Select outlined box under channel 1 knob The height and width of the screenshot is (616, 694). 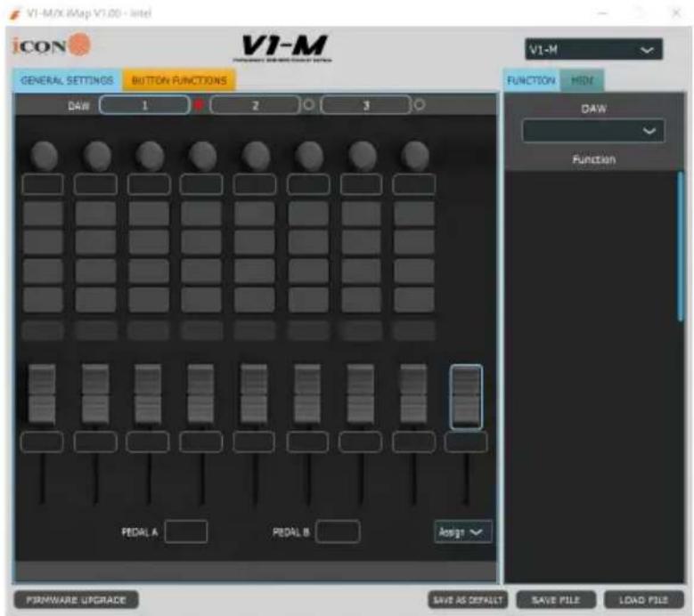tap(43, 184)
